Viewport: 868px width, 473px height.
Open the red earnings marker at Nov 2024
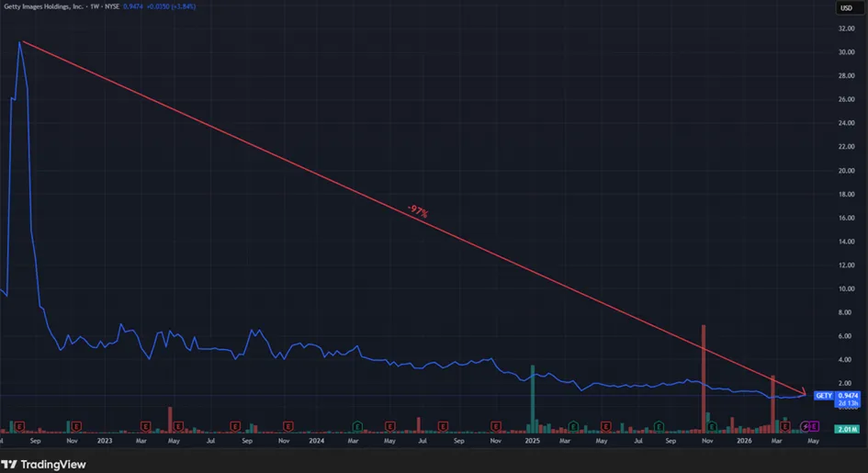pyautogui.click(x=496, y=426)
